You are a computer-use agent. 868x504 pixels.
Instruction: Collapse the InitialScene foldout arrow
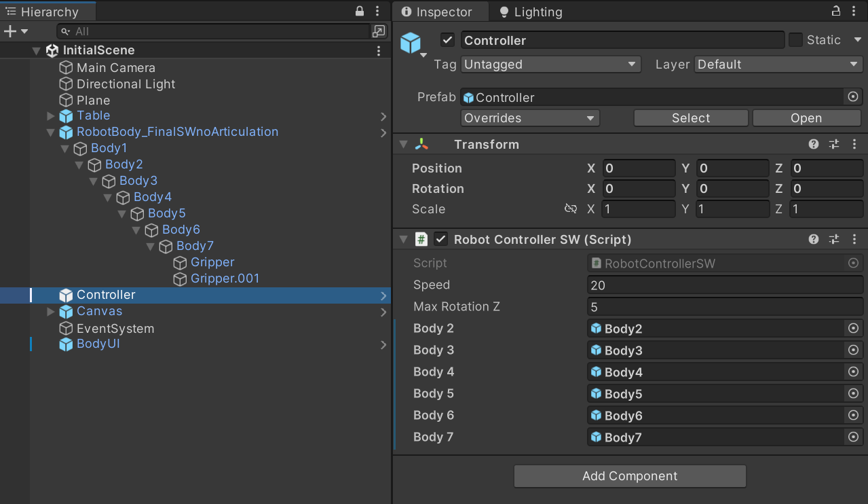point(36,50)
